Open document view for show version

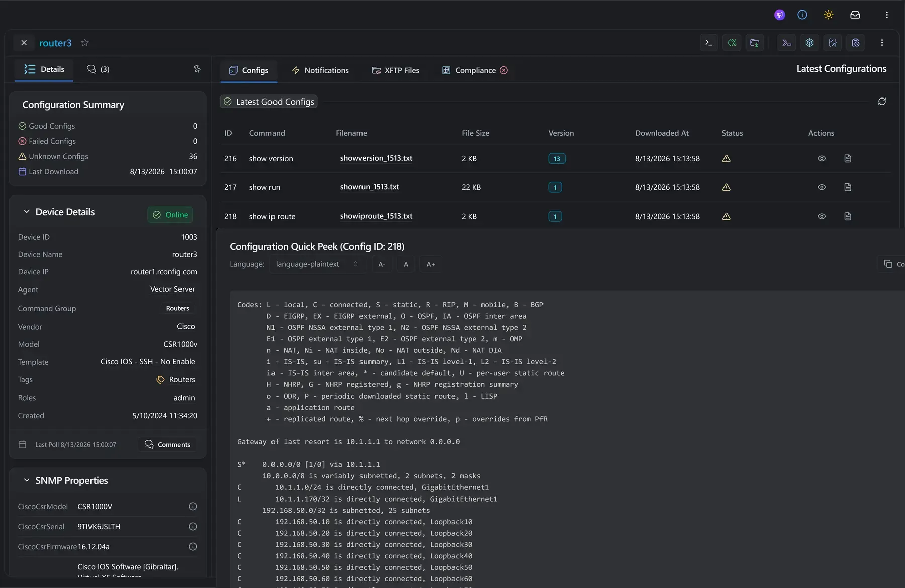point(848,159)
